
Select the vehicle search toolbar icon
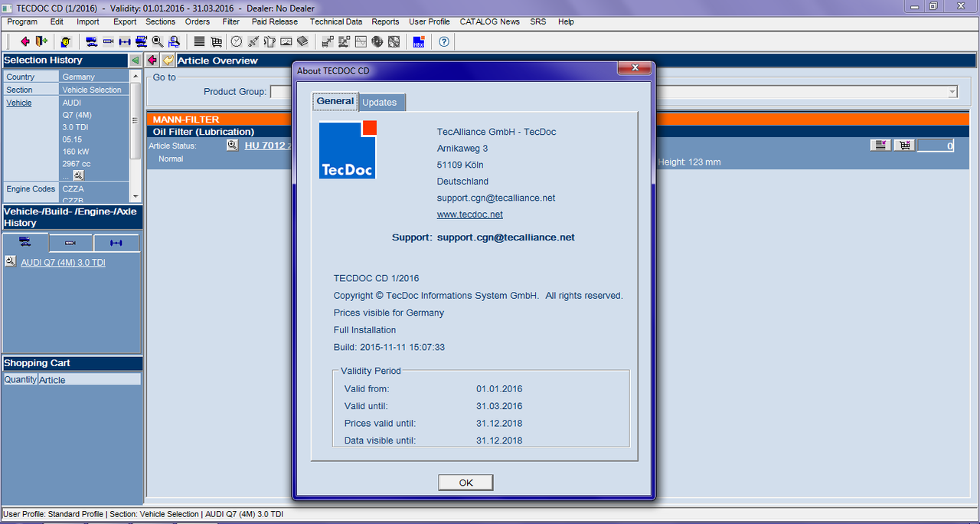[x=91, y=41]
